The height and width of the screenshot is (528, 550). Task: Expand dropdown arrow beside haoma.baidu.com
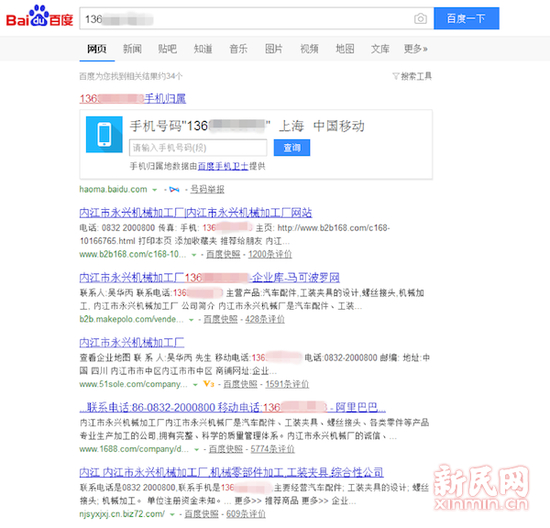coord(154,190)
